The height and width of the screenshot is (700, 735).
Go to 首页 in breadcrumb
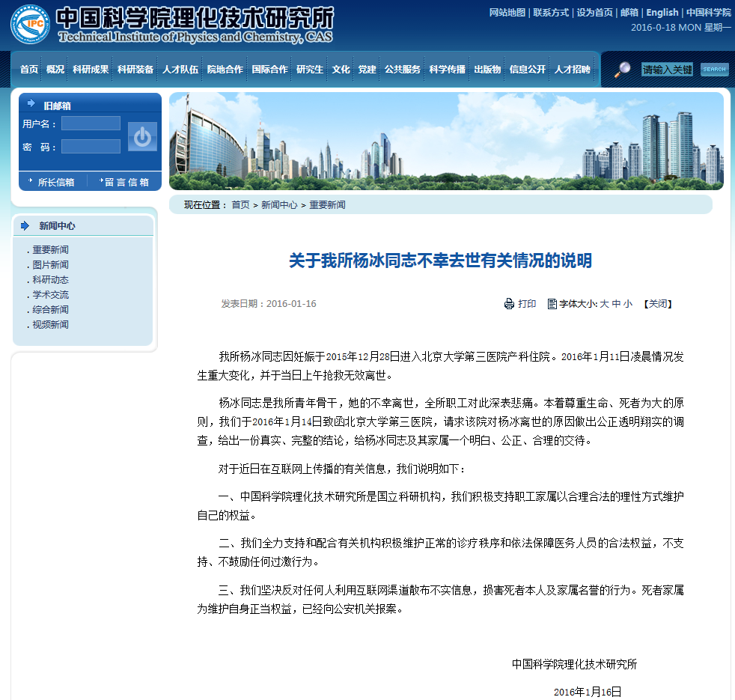coord(240,205)
